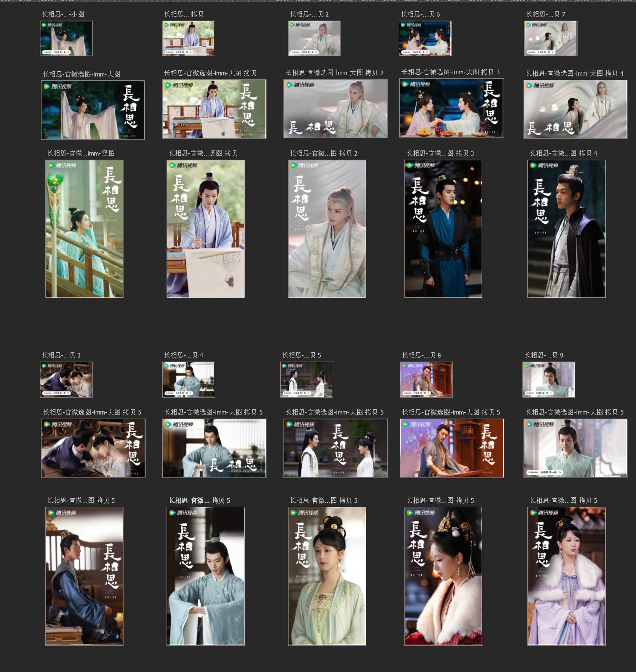Click the small image under 长相思... 拷贝
636x672 pixels.
coord(189,38)
